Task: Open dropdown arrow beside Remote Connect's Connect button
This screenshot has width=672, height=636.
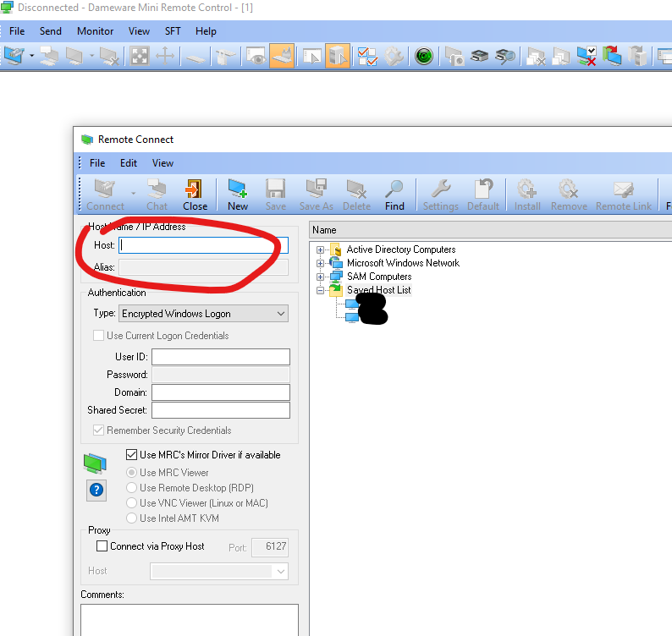Action: [133, 194]
